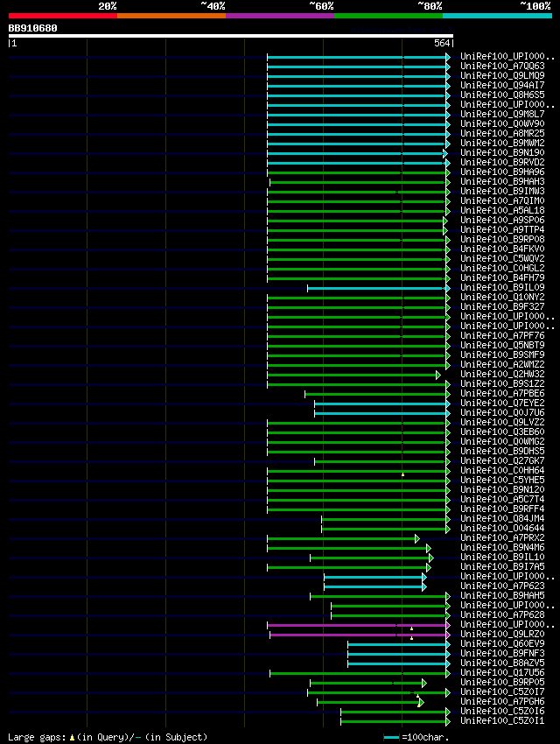Click the UniRef100_Q17U56 hit name

(502, 673)
